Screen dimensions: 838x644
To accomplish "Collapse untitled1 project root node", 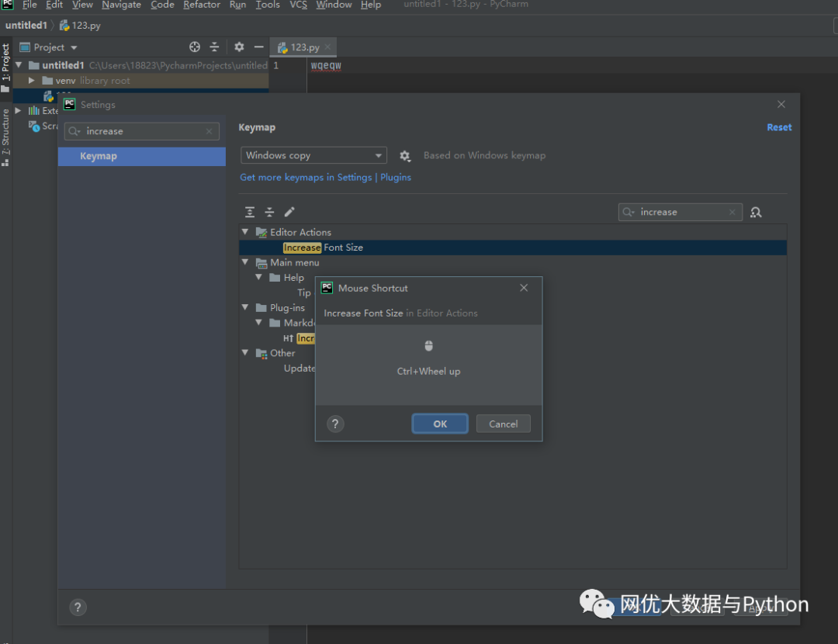I will tap(19, 65).
